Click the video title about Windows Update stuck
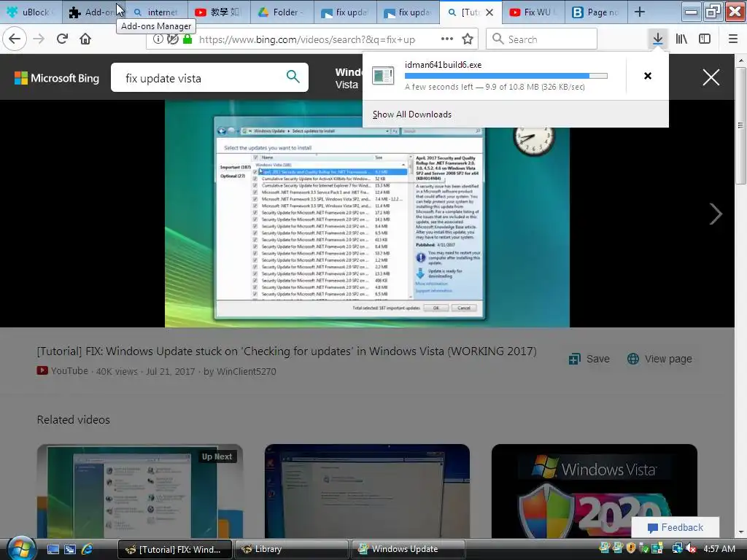Viewport: 747px width, 560px height. click(x=286, y=351)
